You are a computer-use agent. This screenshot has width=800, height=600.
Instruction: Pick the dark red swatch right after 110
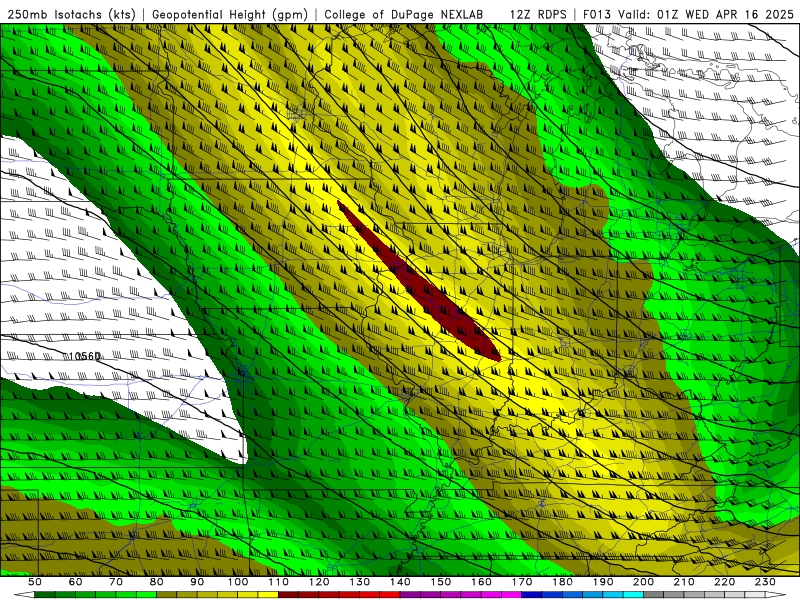288,595
